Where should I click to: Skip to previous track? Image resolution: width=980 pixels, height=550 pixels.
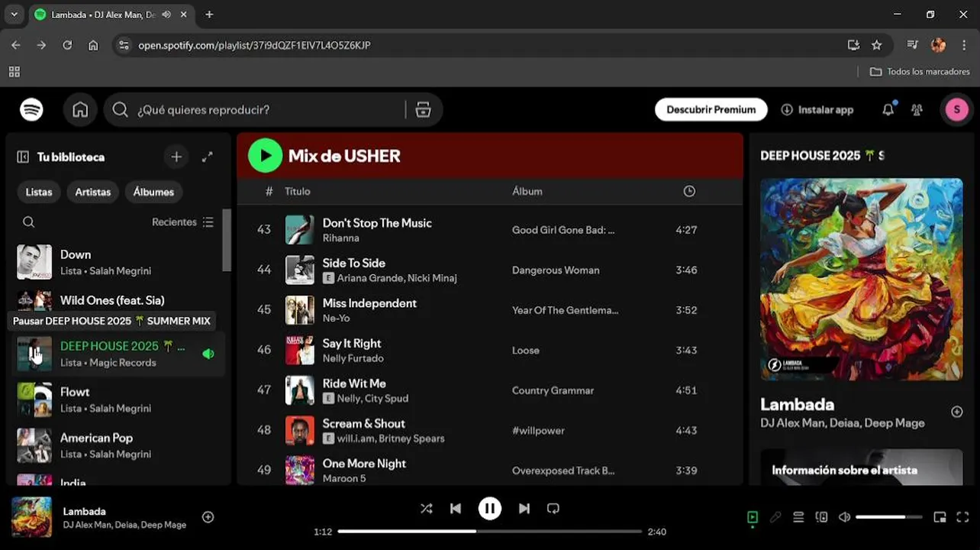pos(456,509)
